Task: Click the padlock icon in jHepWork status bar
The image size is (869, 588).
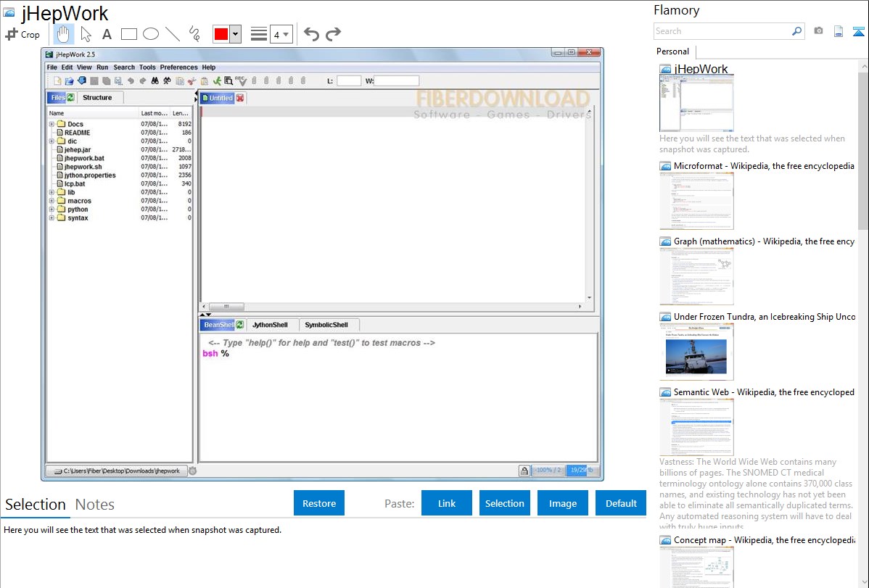Action: click(x=524, y=471)
